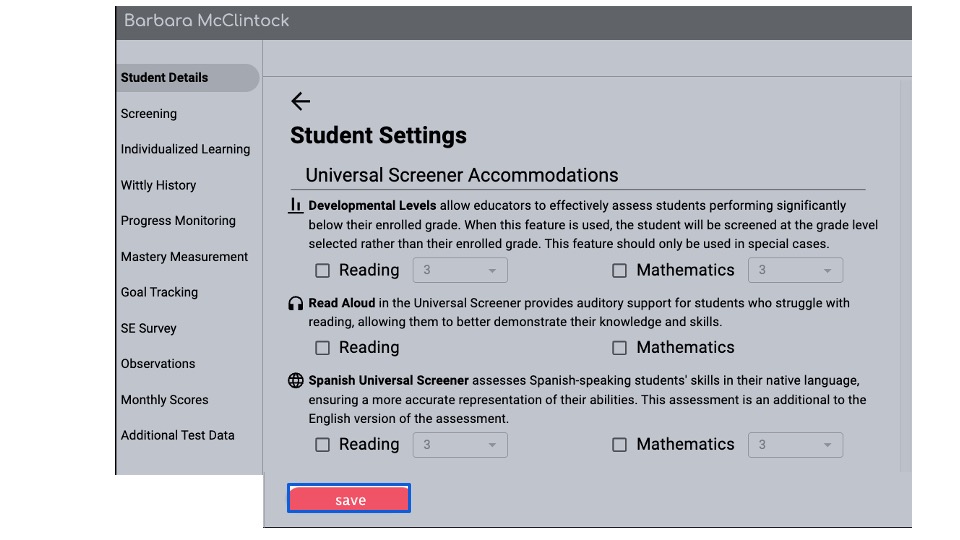The height and width of the screenshot is (540, 960).
Task: Click the Read Aloud headphones icon
Action: 295,303
